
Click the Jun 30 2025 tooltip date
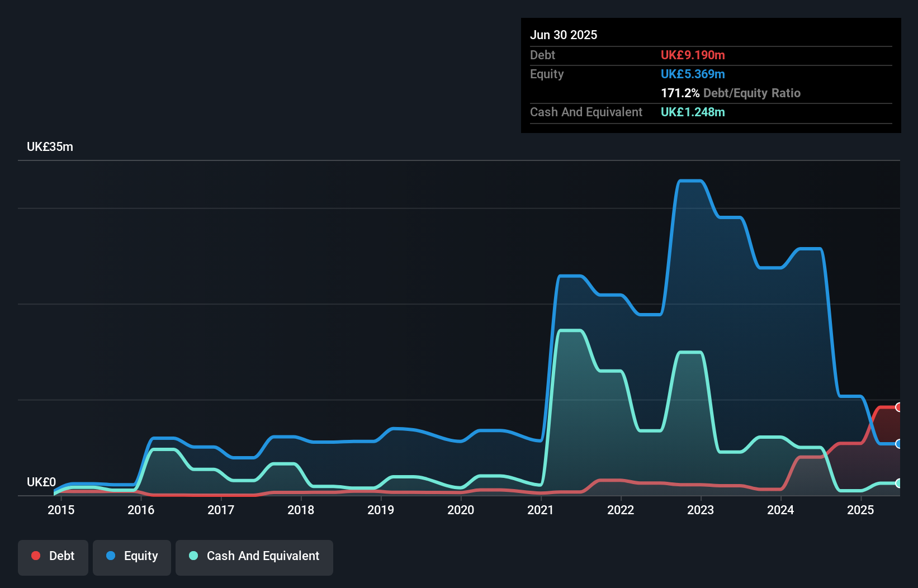point(564,35)
